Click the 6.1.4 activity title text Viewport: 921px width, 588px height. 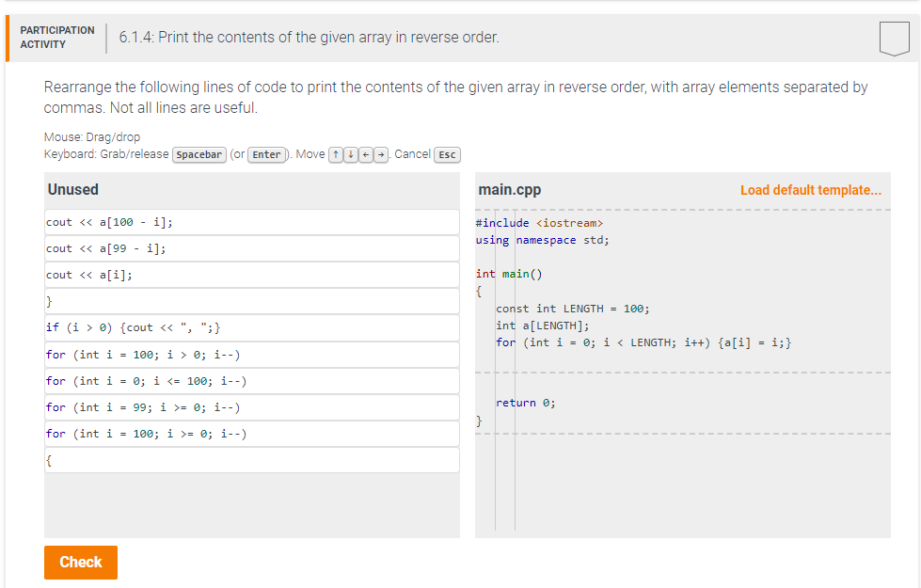coord(309,38)
